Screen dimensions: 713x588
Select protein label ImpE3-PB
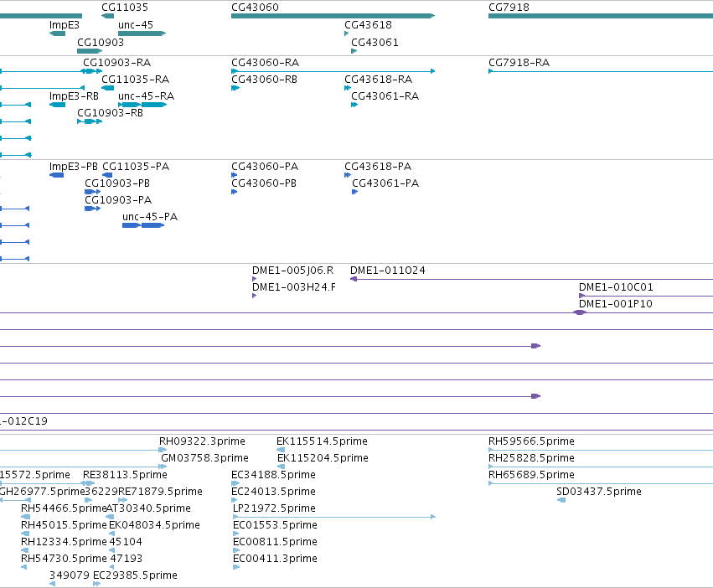click(73, 167)
